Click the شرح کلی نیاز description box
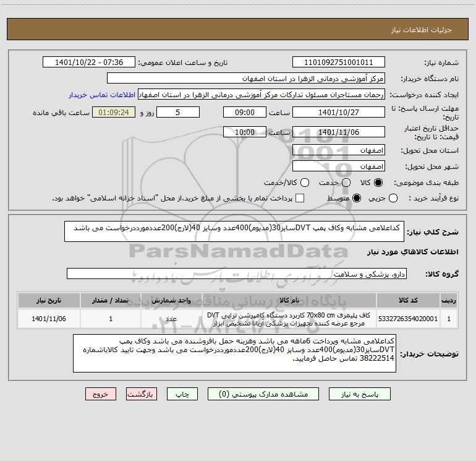476x461 pixels. click(234, 231)
